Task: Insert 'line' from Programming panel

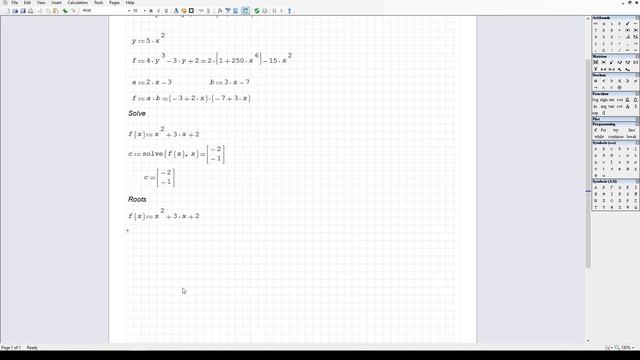Action: point(631,130)
